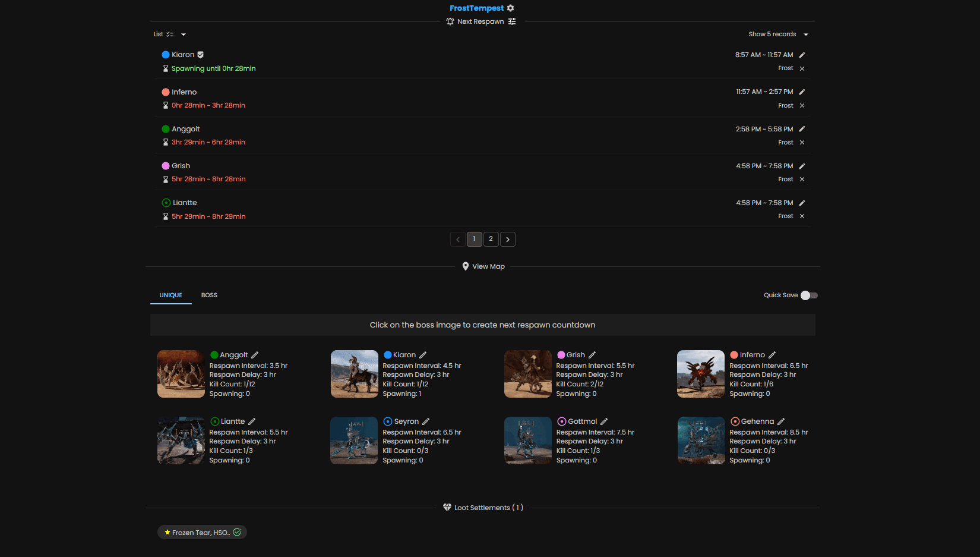Select page 1 of respawn records
980x557 pixels.
[475, 239]
